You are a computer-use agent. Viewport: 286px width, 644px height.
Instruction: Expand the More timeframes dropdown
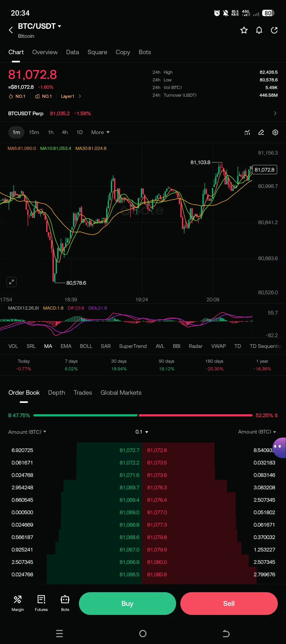[100, 132]
